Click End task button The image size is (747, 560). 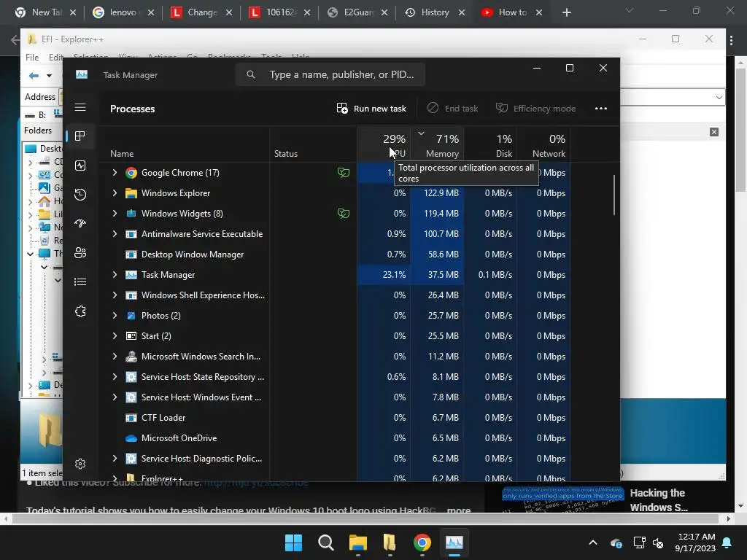tap(452, 109)
